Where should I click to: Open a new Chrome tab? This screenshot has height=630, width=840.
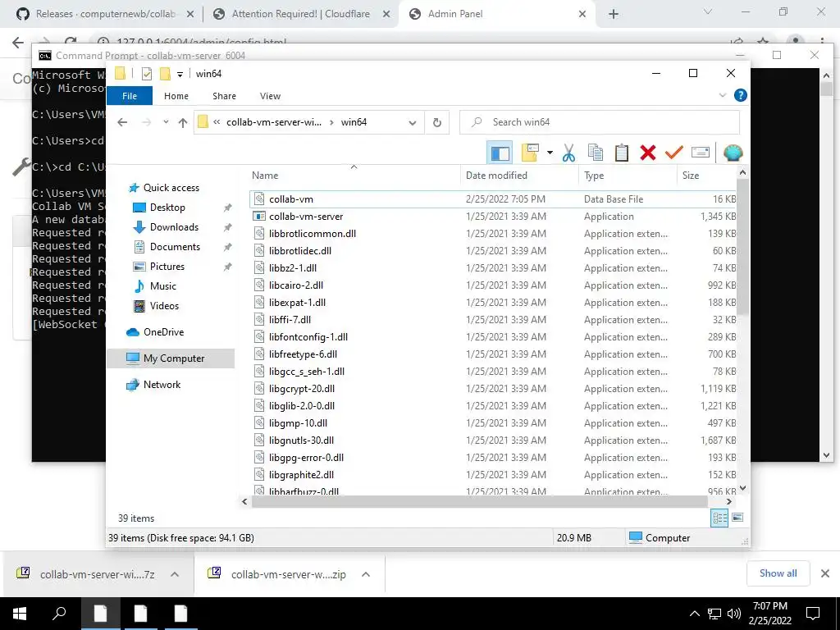614,15
